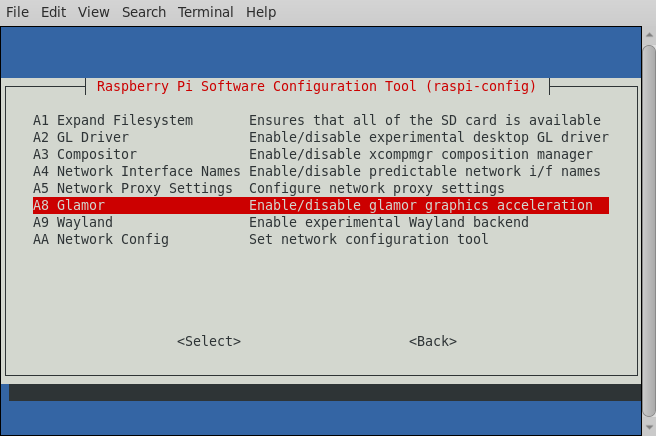Select A4 Network Interface Names option

pos(321,171)
